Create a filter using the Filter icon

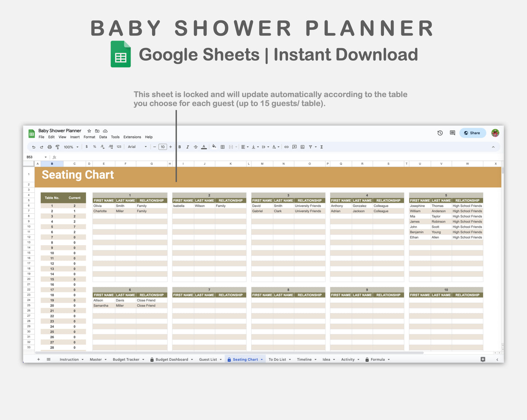click(310, 147)
